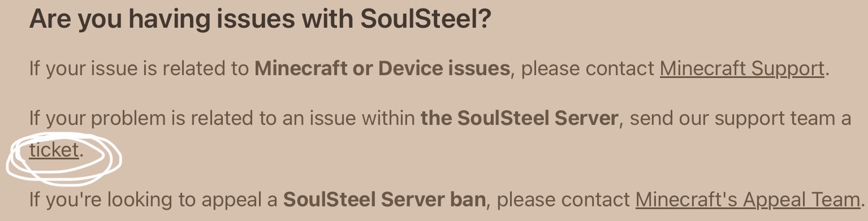Click bold text "Minecraft or Device issues"

[382, 68]
